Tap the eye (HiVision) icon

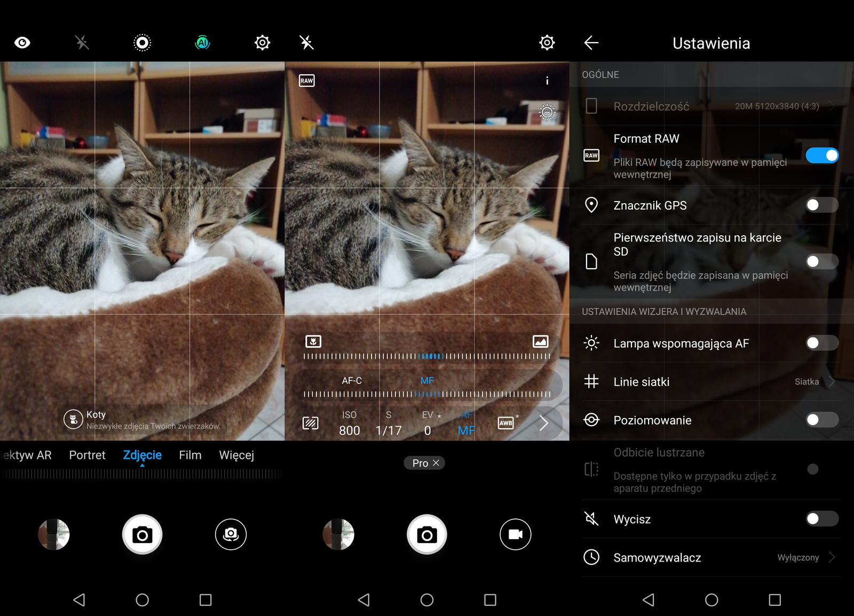(22, 43)
